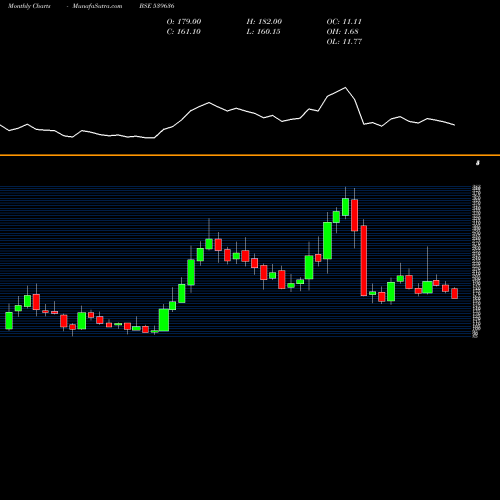
Task: Click the BSE 539686 symbol label
Action: [157, 6]
